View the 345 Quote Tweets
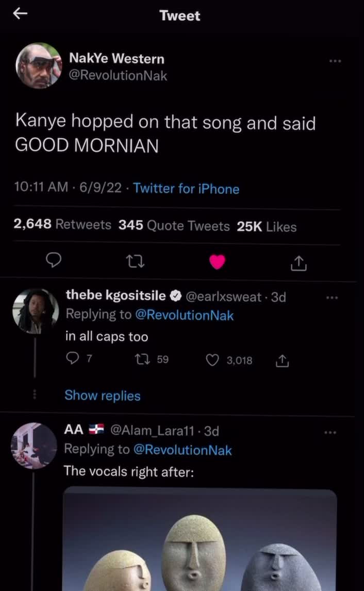 point(174,225)
